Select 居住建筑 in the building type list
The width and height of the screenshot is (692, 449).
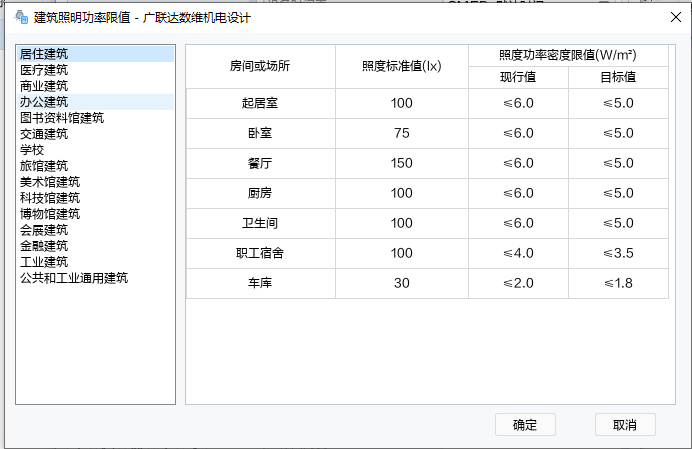click(x=95, y=54)
